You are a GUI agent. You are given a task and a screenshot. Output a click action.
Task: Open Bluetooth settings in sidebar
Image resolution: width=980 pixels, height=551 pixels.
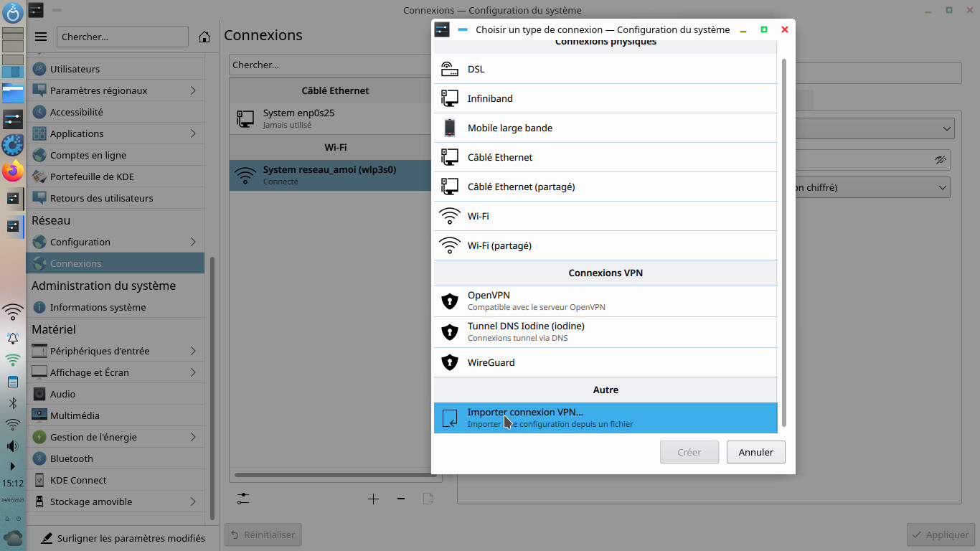pyautogui.click(x=72, y=458)
